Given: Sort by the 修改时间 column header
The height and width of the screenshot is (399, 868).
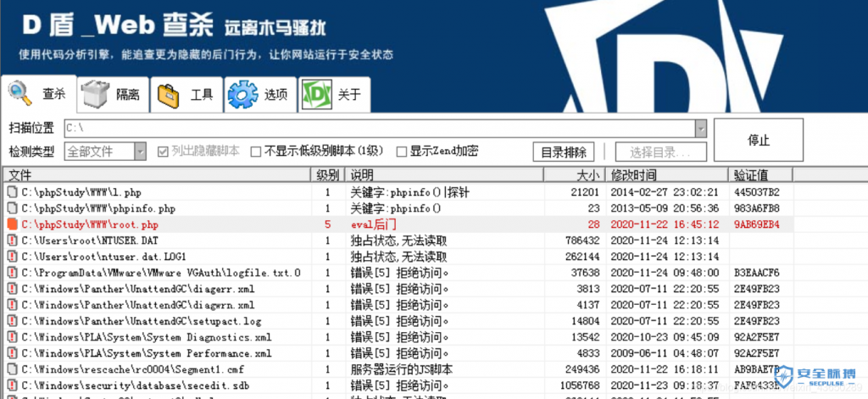Looking at the screenshot, I should click(666, 175).
